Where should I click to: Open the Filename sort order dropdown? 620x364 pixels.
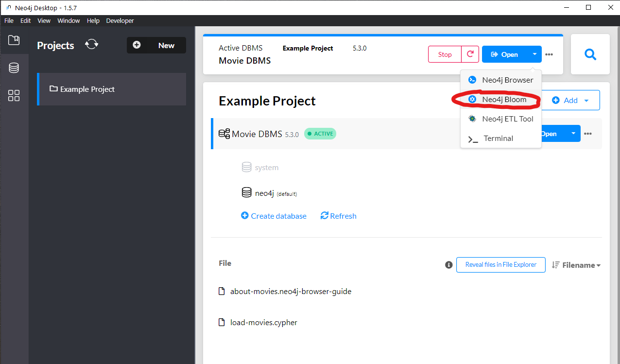click(x=576, y=265)
